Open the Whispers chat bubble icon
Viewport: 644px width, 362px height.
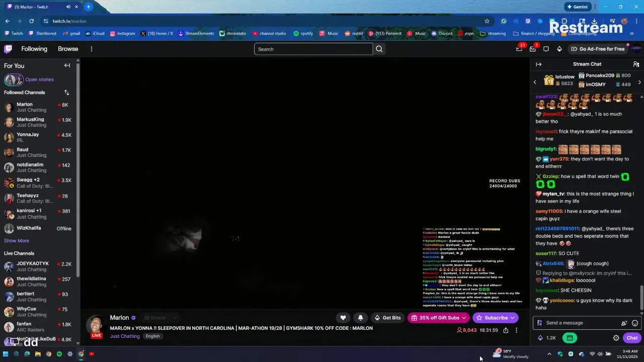coord(546,49)
